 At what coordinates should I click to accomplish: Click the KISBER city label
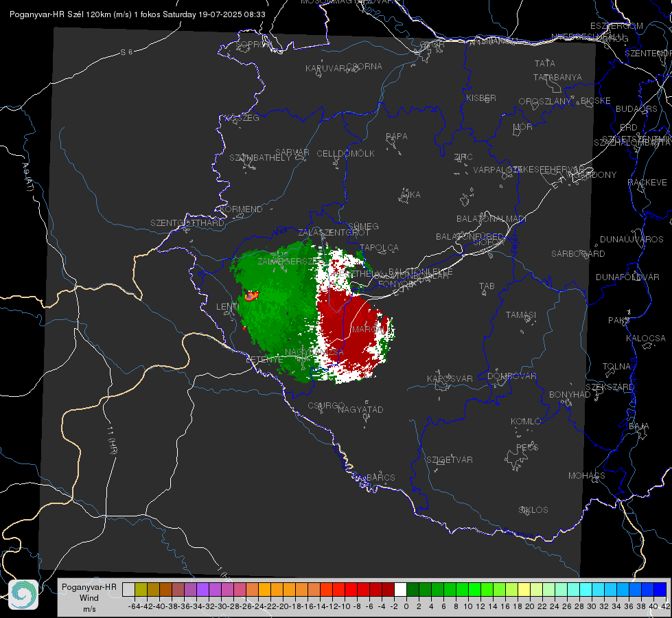(481, 98)
